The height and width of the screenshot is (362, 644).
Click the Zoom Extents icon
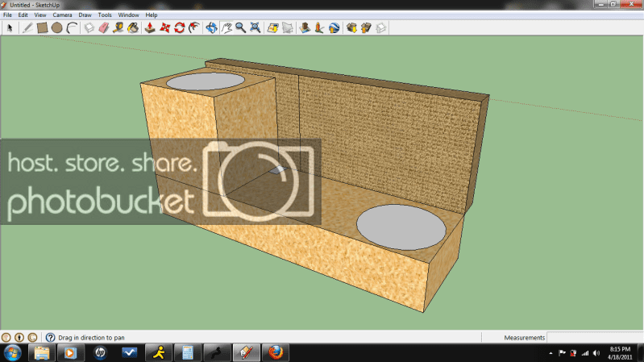click(x=256, y=28)
